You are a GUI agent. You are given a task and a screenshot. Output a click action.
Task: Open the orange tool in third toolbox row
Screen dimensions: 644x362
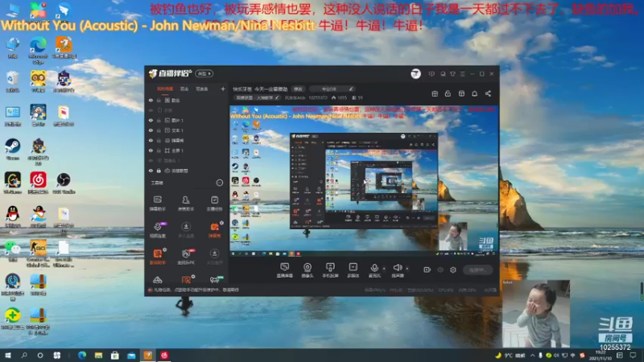pos(158,256)
